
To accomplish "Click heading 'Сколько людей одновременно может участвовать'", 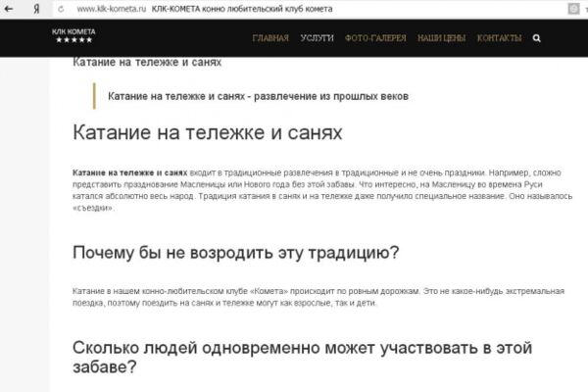I will [x=302, y=357].
